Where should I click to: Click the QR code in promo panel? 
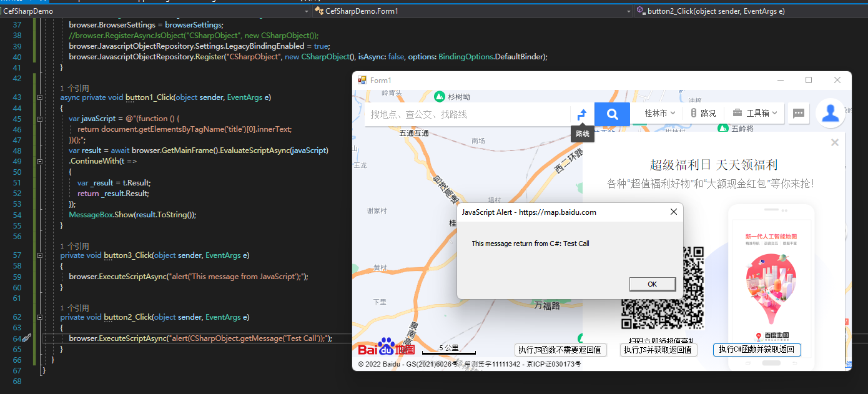coord(662,288)
